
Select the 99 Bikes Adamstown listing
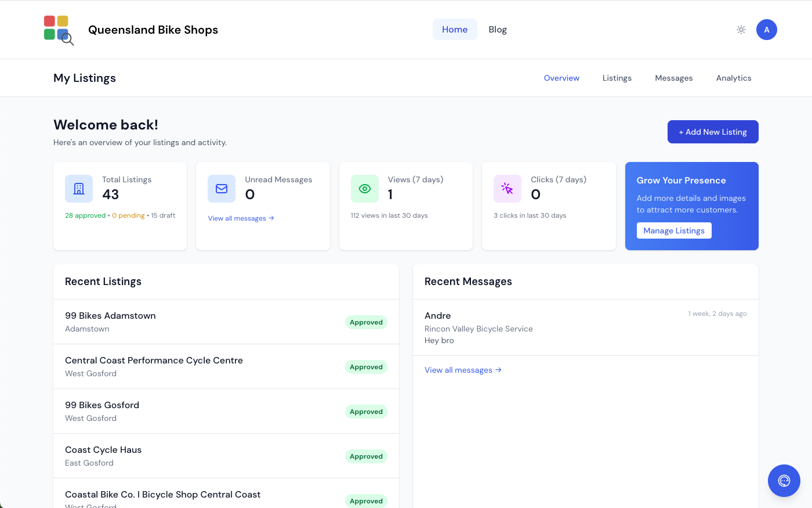[110, 315]
